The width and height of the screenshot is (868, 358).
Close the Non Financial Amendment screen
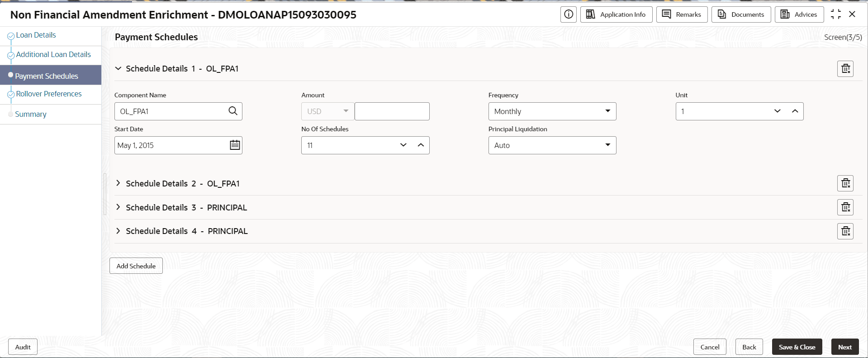click(x=852, y=14)
